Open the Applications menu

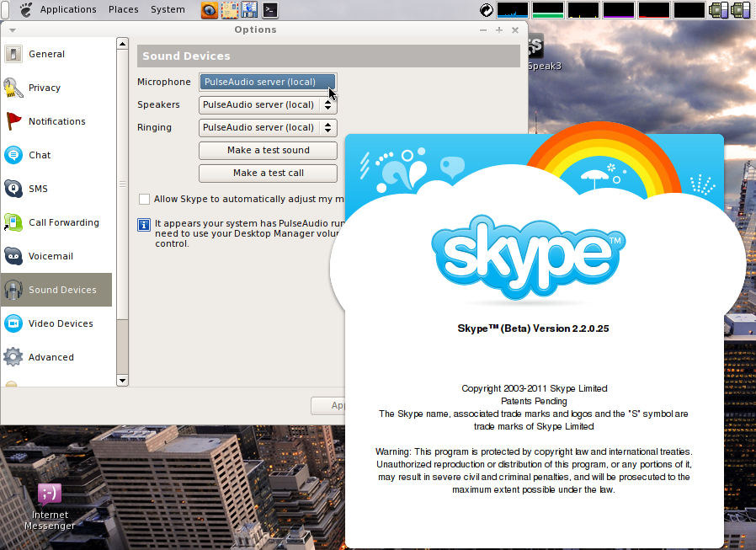click(x=68, y=9)
